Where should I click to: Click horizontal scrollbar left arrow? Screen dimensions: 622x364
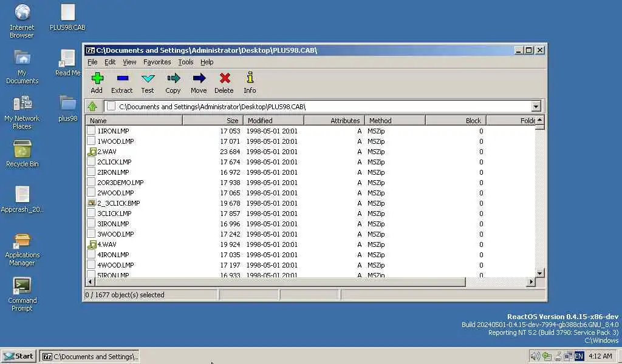click(91, 281)
